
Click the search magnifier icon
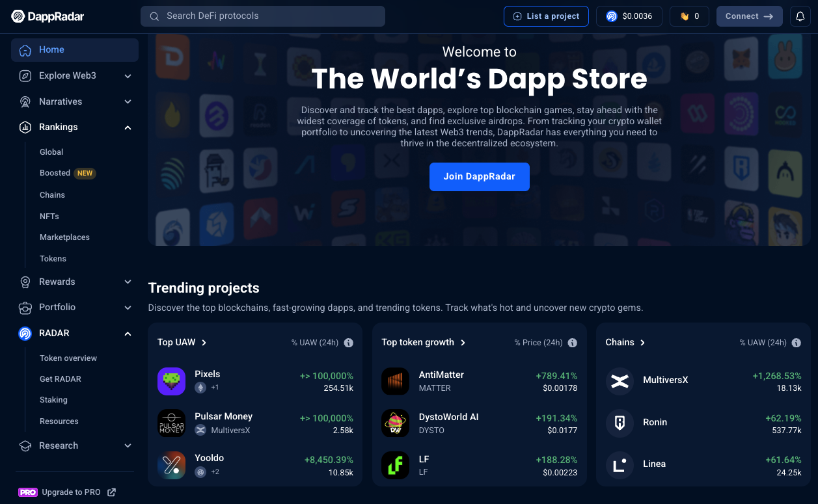[154, 16]
